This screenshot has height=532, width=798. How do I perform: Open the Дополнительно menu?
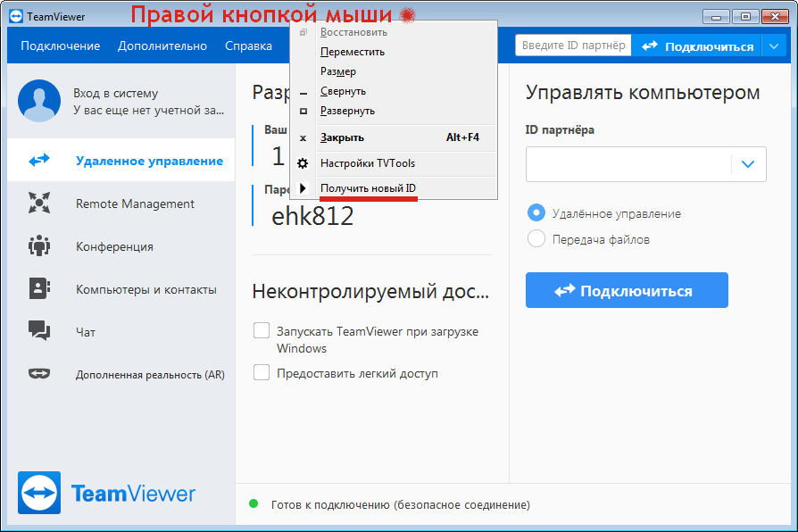click(162, 46)
